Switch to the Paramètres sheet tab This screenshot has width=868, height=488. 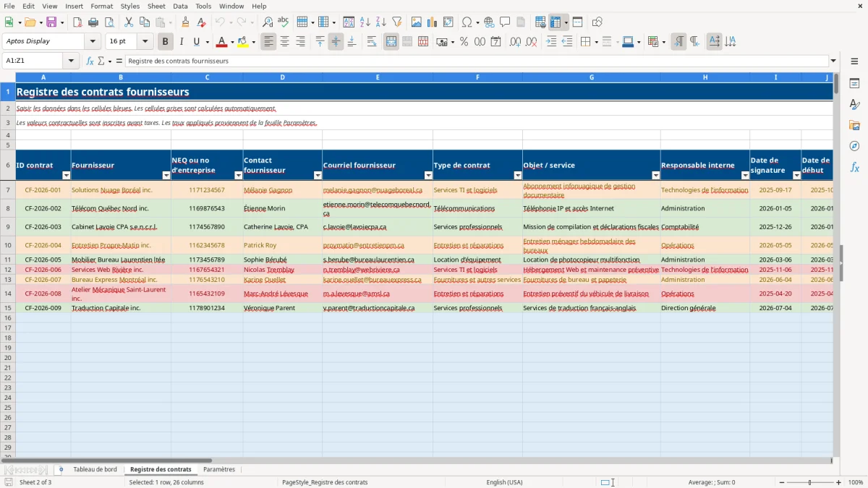(x=219, y=470)
